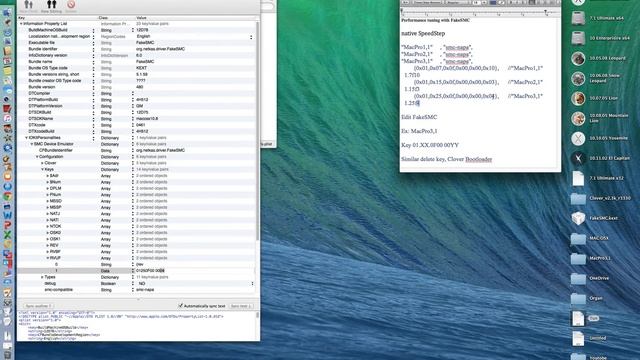The width and height of the screenshot is (640, 360).
Task: Open the 10.08.05 Mountain Lion installer icon
Action: click(x=578, y=118)
